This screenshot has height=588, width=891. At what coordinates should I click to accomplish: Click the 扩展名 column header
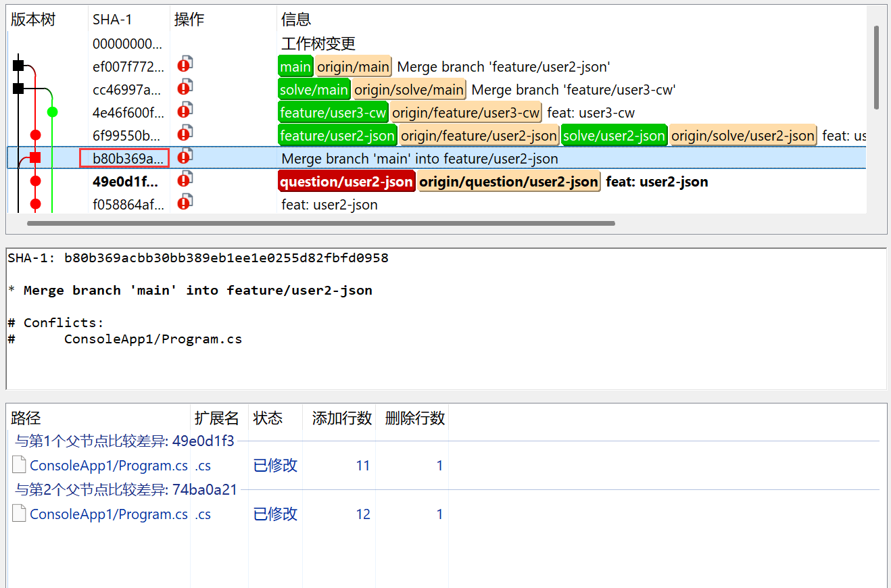(x=217, y=418)
